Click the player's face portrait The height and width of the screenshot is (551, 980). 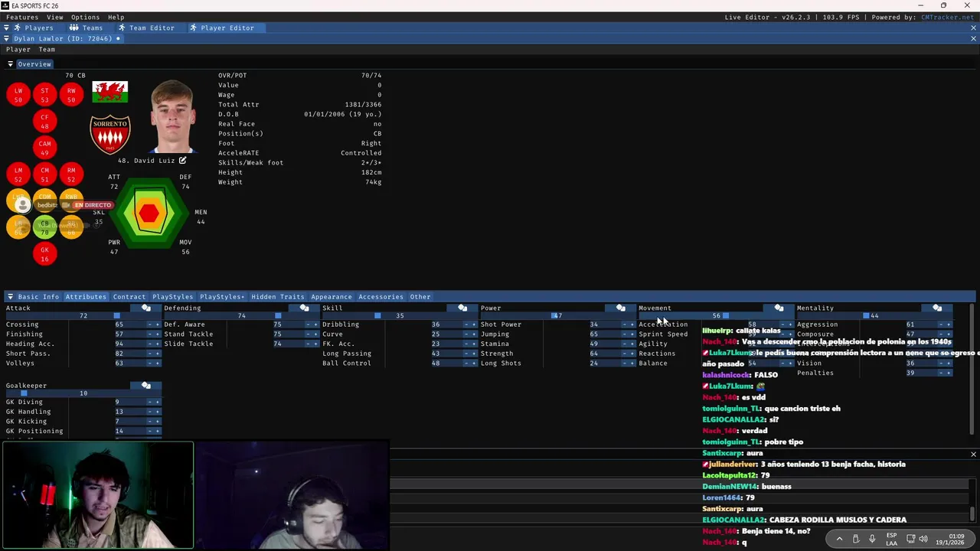(x=172, y=116)
